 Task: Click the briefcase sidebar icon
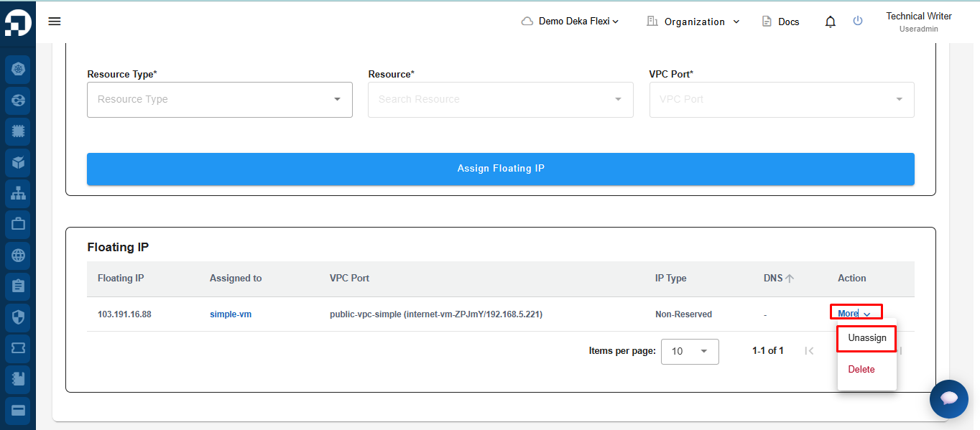click(18, 224)
